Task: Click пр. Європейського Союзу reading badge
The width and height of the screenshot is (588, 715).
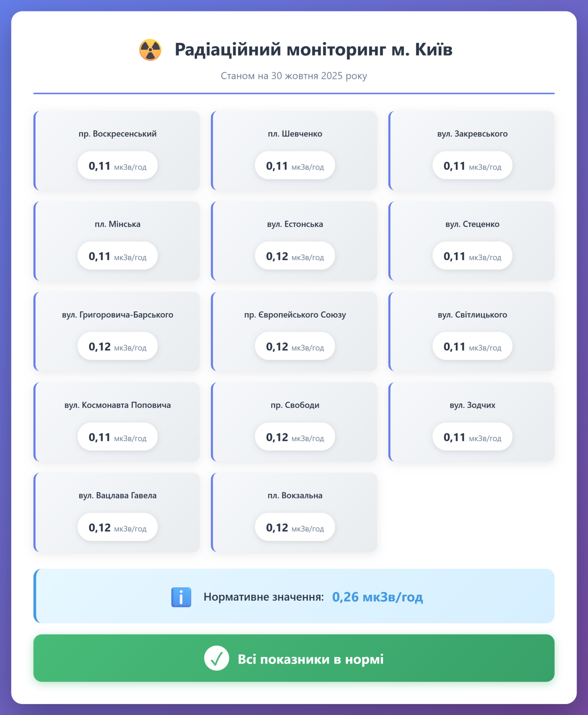Action: point(295,346)
